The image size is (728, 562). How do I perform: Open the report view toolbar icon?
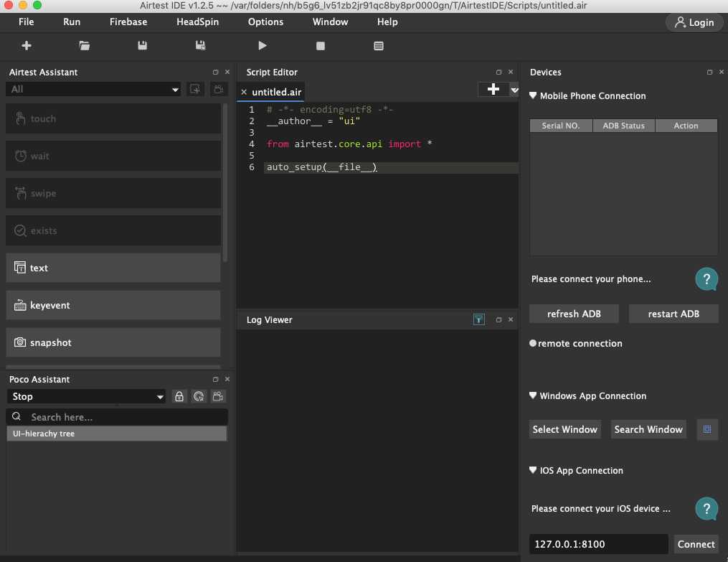coord(379,45)
